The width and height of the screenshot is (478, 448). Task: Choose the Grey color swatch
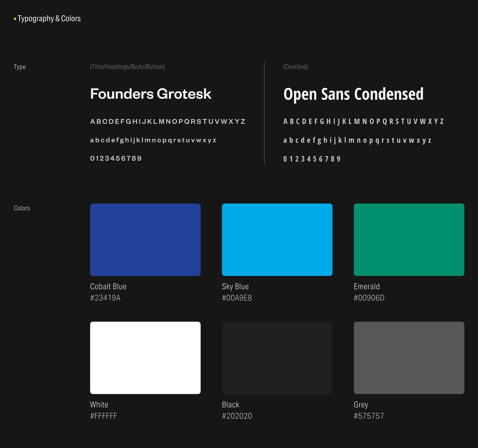coord(409,358)
